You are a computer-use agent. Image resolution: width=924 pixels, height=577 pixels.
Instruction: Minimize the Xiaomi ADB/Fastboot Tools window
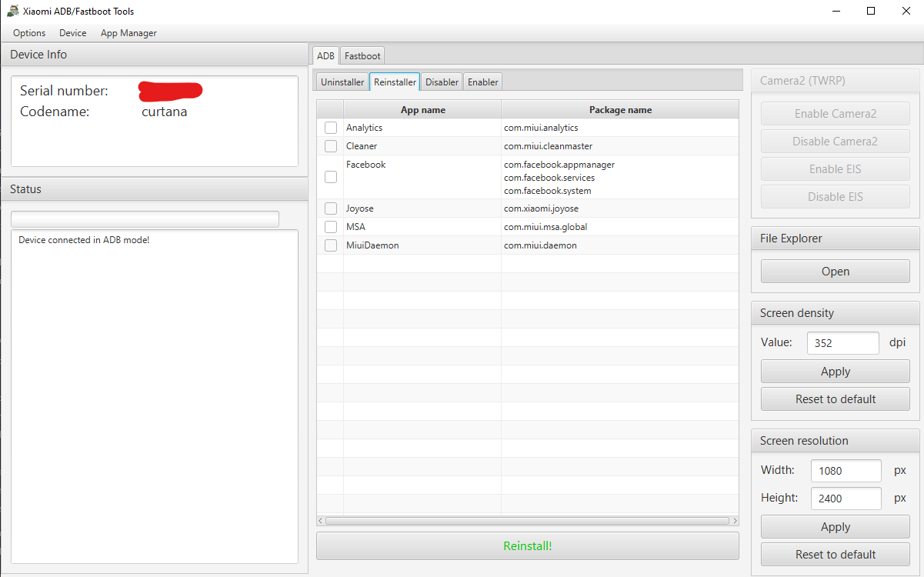click(x=836, y=11)
